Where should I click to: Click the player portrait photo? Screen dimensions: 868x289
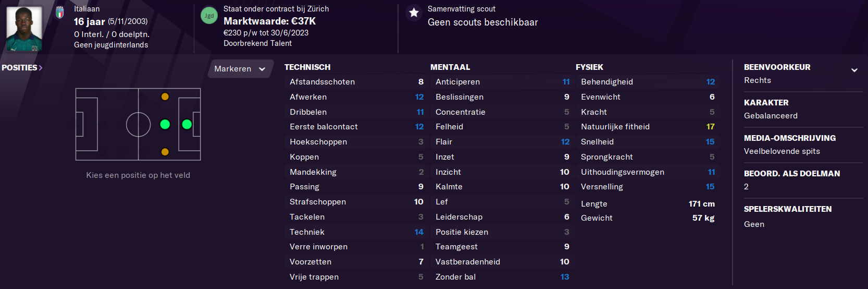point(24,29)
